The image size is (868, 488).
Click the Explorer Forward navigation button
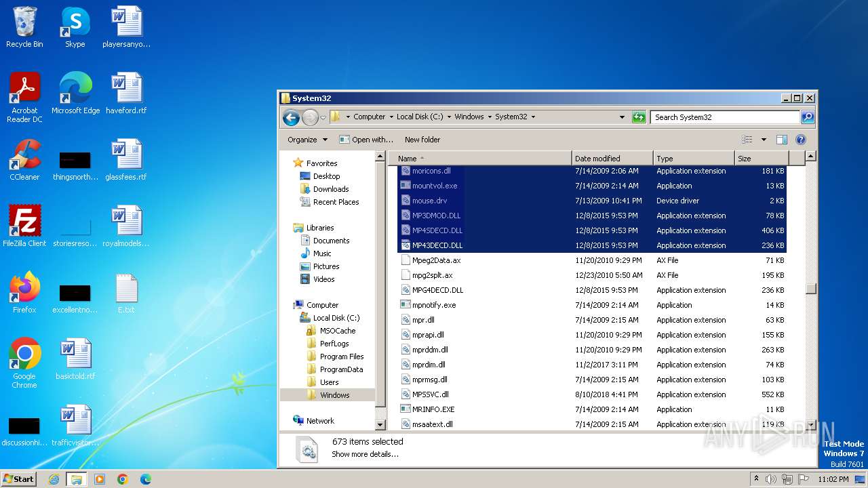coord(310,117)
